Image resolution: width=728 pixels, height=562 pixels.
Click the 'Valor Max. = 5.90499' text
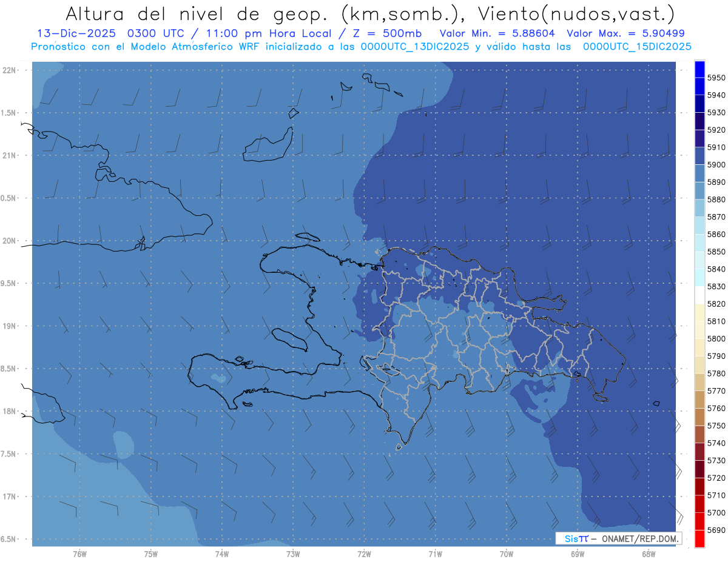pos(625,33)
